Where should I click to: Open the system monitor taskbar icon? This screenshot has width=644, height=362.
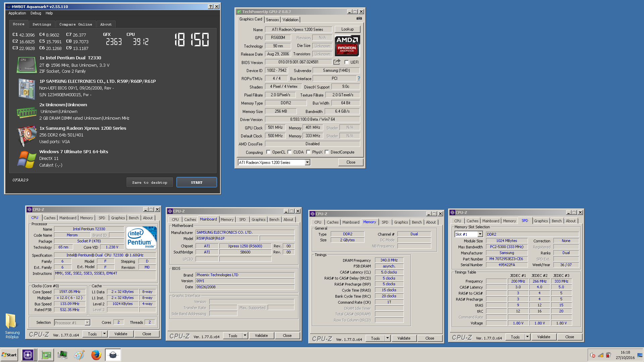tap(62, 355)
